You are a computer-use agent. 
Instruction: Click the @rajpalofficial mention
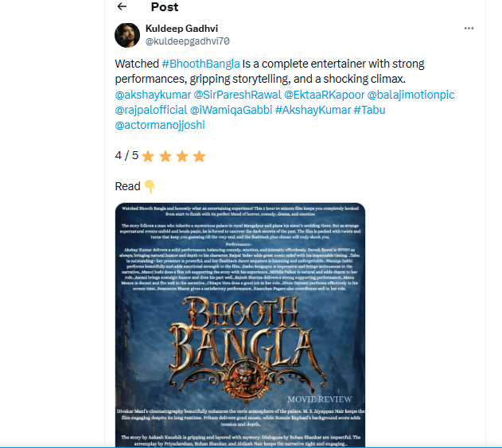150,110
